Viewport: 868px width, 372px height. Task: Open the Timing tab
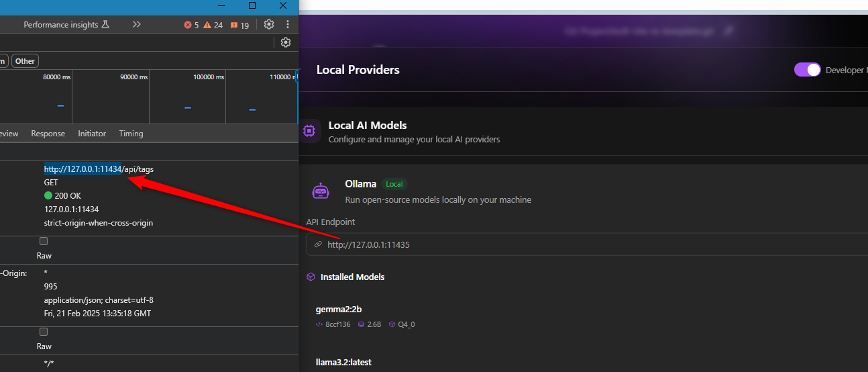[131, 134]
